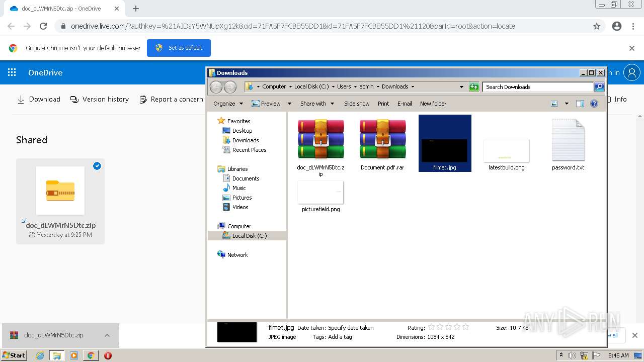Click Explorer Forward navigation button
The width and height of the screenshot is (644, 362).
pos(230,87)
